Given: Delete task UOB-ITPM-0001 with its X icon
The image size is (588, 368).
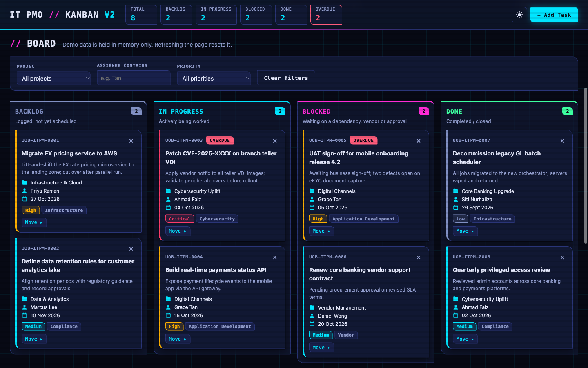Looking at the screenshot, I should [x=131, y=141].
